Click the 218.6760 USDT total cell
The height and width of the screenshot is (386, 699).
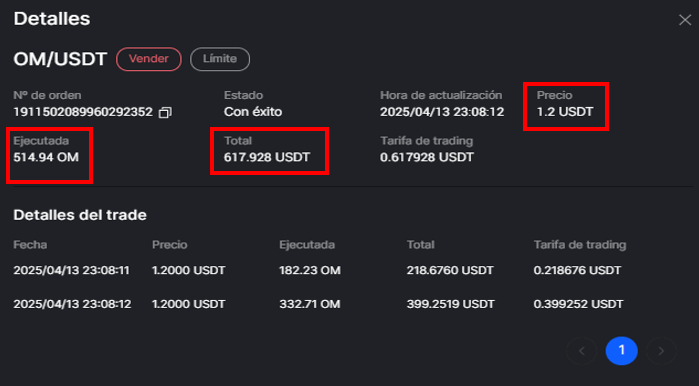click(450, 270)
